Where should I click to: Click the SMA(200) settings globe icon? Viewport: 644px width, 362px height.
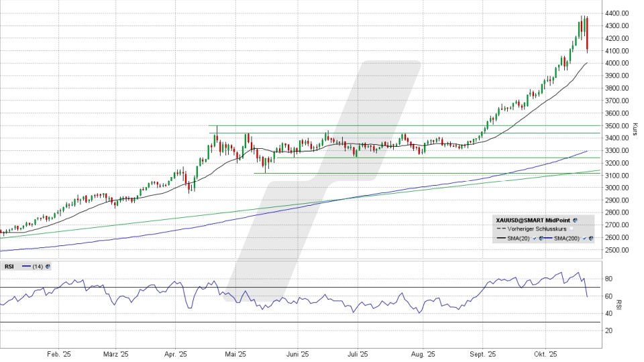590,239
